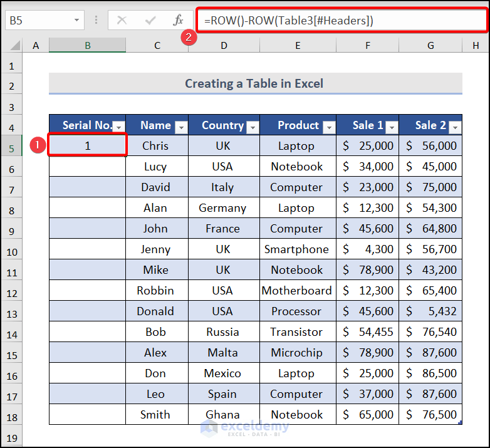Select the cell containing Robbin

[157, 290]
